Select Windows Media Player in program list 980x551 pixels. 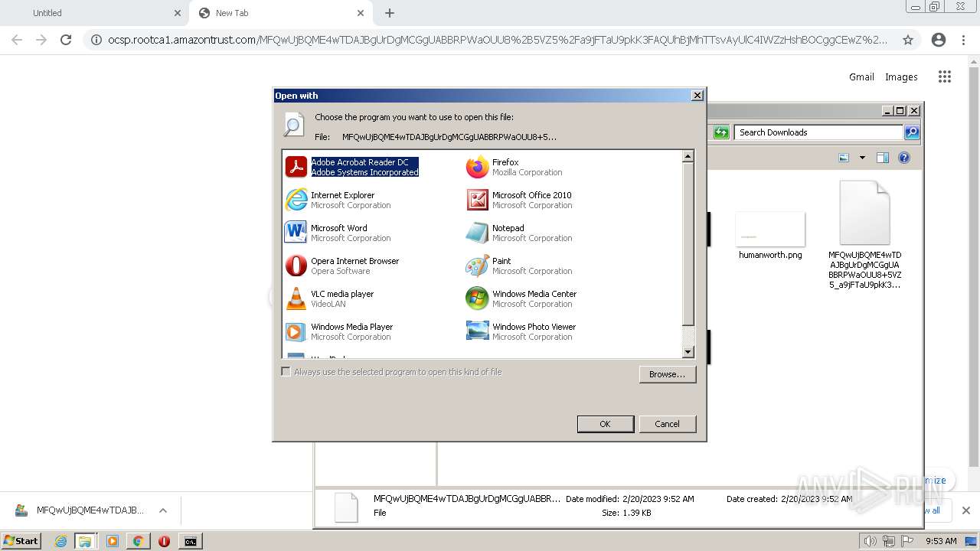pos(339,331)
